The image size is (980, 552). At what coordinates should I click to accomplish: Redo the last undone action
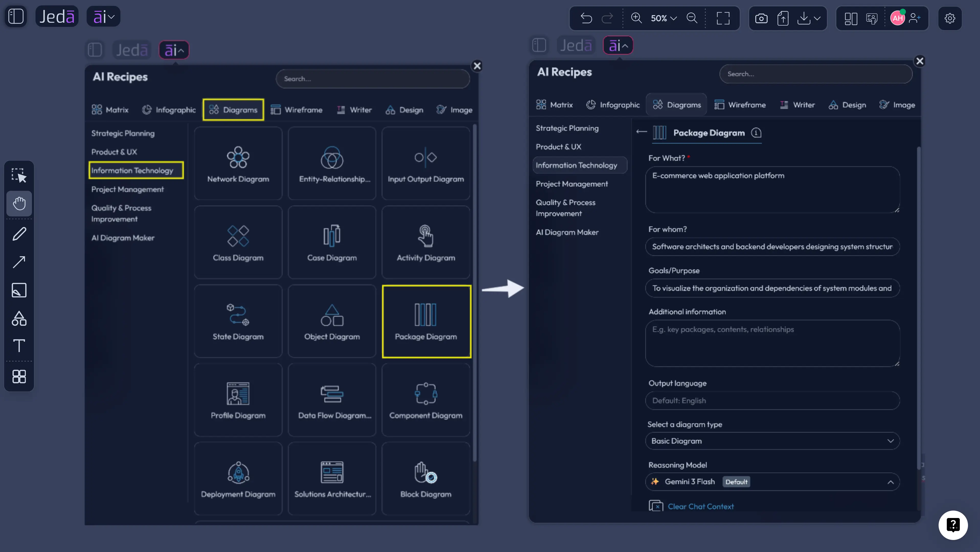coord(608,18)
